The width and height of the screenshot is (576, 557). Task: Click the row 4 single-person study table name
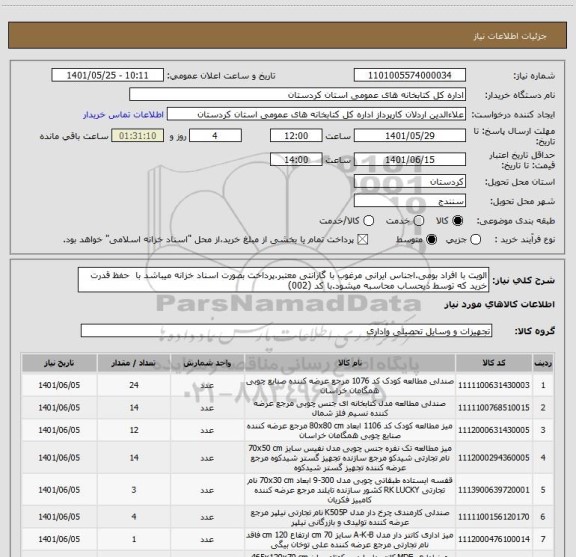350,458
